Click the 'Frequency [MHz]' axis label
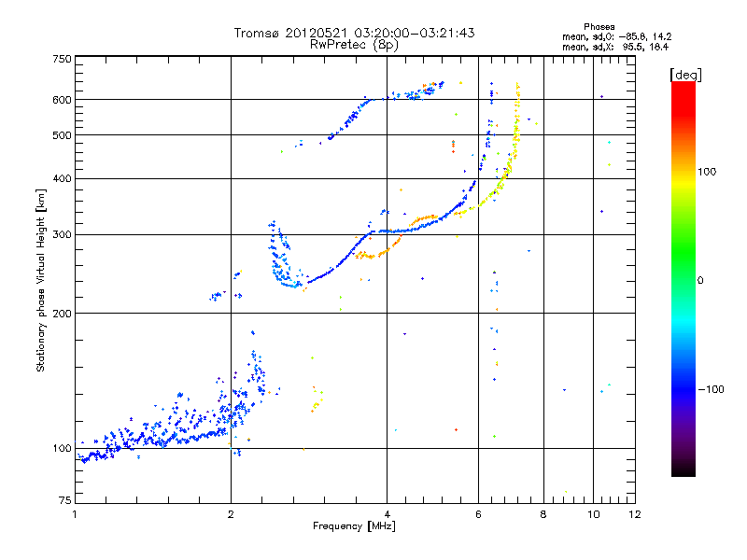 point(354,526)
